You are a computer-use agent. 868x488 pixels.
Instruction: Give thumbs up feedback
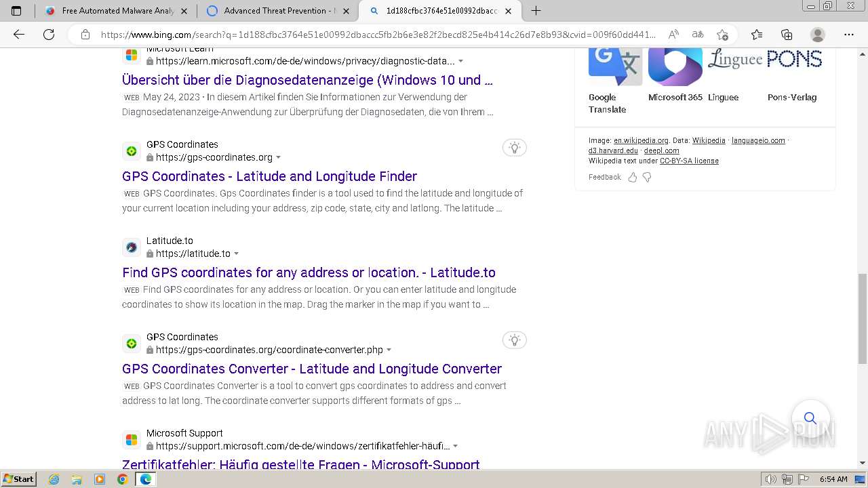[x=633, y=177]
